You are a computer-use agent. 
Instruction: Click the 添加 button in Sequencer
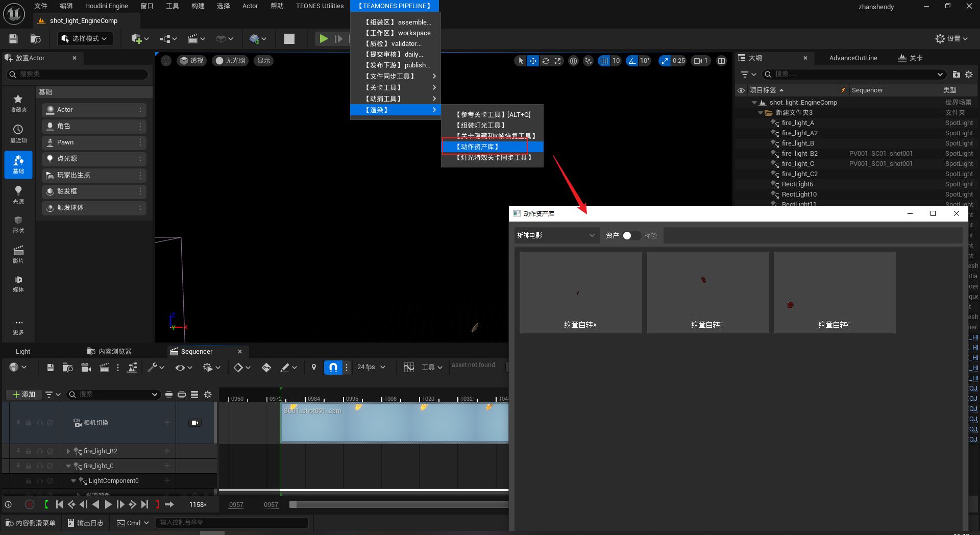pyautogui.click(x=23, y=394)
